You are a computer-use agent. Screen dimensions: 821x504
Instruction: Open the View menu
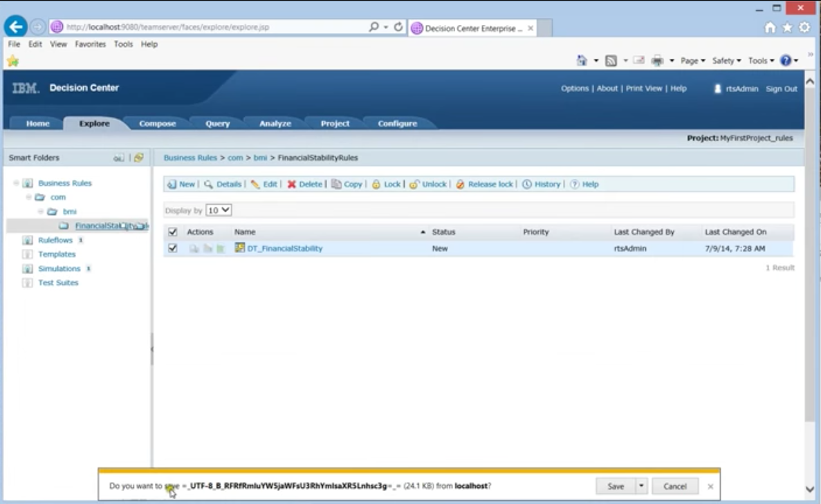58,44
